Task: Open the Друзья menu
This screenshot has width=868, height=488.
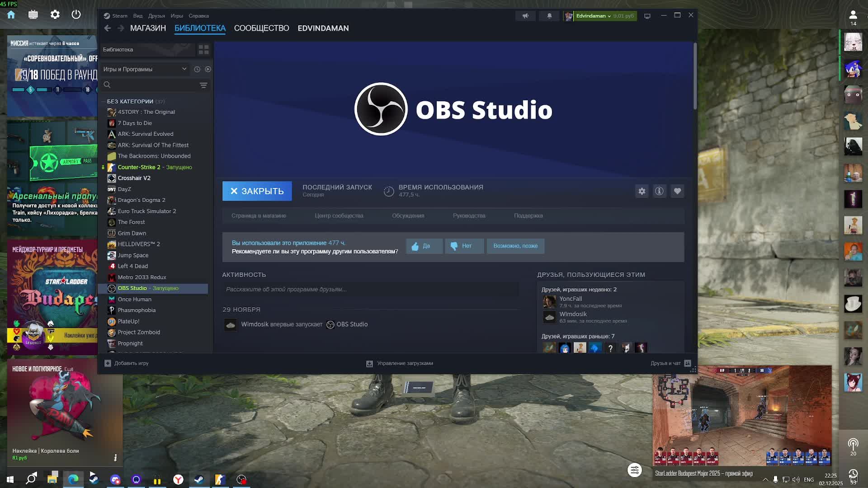Action: coord(156,16)
